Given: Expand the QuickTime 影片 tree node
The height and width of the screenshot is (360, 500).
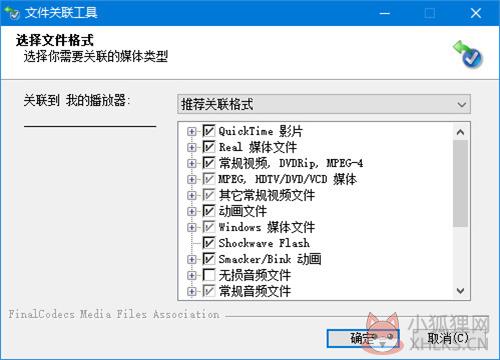Looking at the screenshot, I should click(x=192, y=131).
